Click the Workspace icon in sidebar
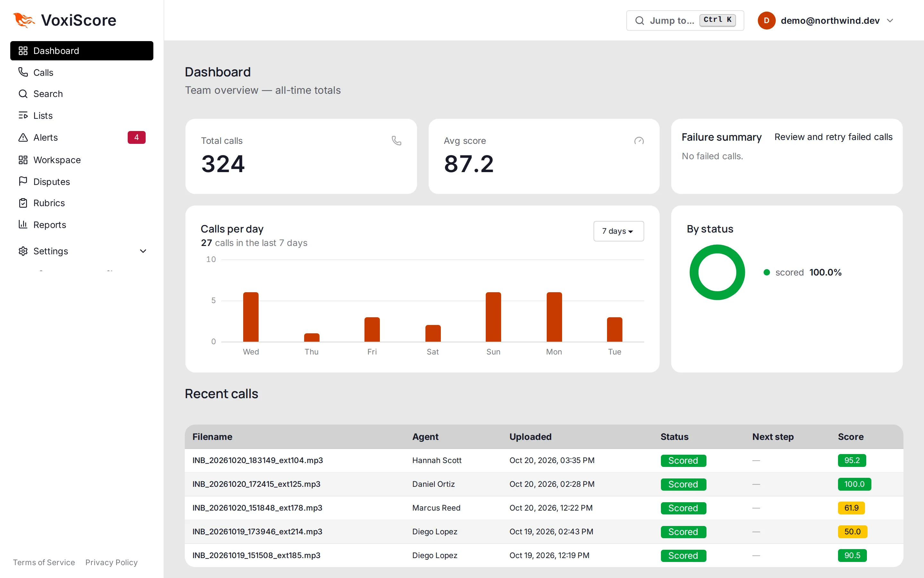 pos(23,160)
